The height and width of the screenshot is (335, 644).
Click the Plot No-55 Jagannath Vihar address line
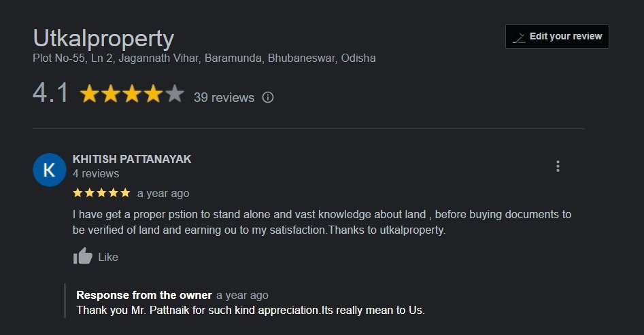point(204,58)
